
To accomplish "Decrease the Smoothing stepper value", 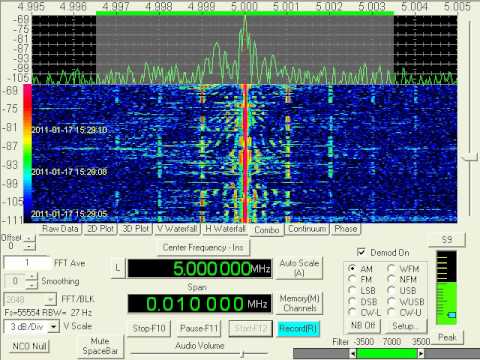I will tap(31, 285).
